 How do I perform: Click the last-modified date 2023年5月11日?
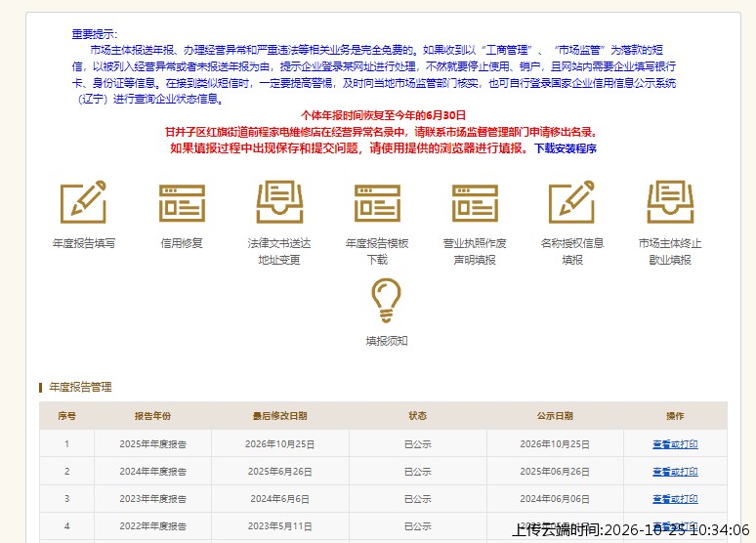(280, 526)
